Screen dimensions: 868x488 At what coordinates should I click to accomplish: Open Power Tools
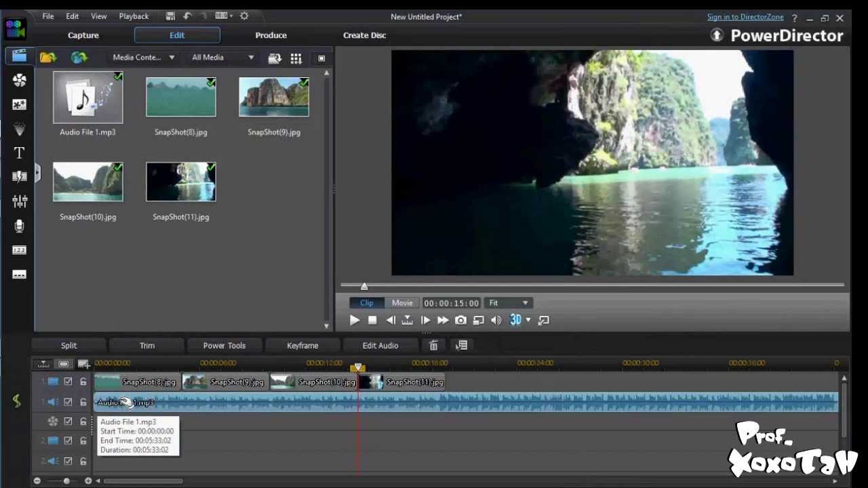pos(224,346)
